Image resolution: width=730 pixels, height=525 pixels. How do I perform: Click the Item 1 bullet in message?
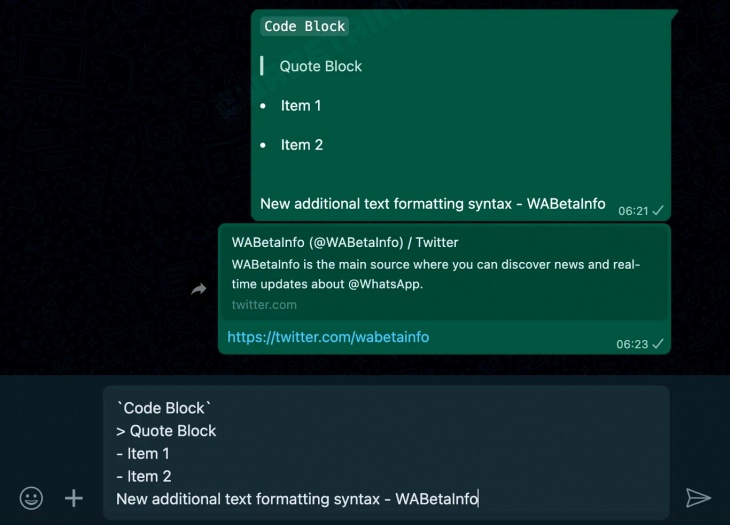click(301, 106)
